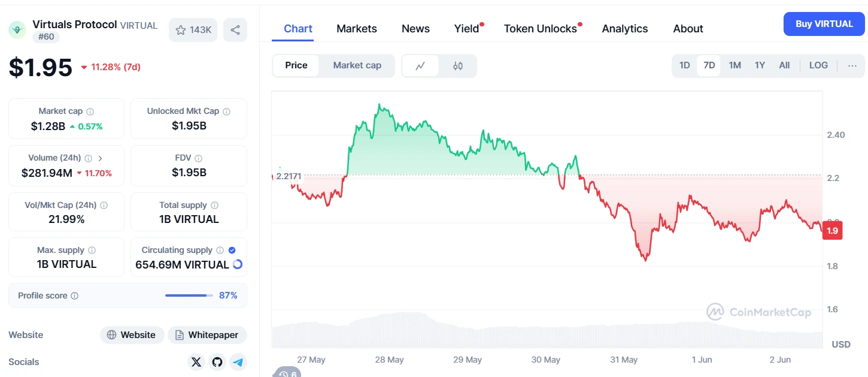This screenshot has height=377, width=868.
Task: Click the USD currency label on the chart
Action: click(x=841, y=345)
